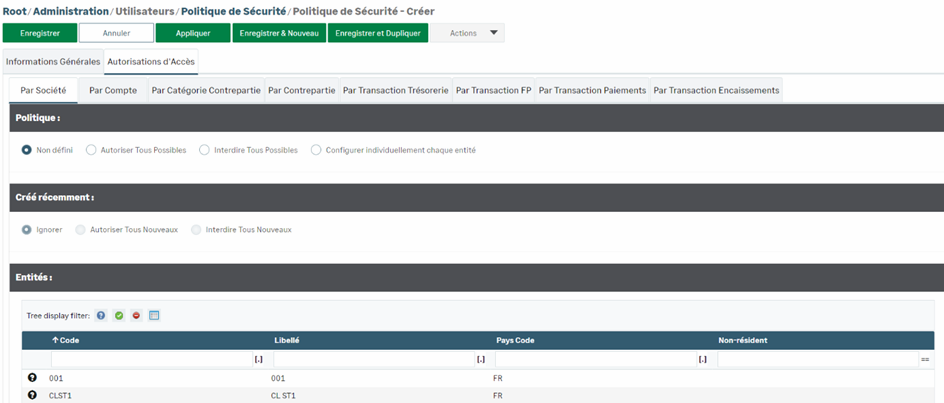
Task: Open the Pays Code filter operator selector
Action: tap(702, 359)
